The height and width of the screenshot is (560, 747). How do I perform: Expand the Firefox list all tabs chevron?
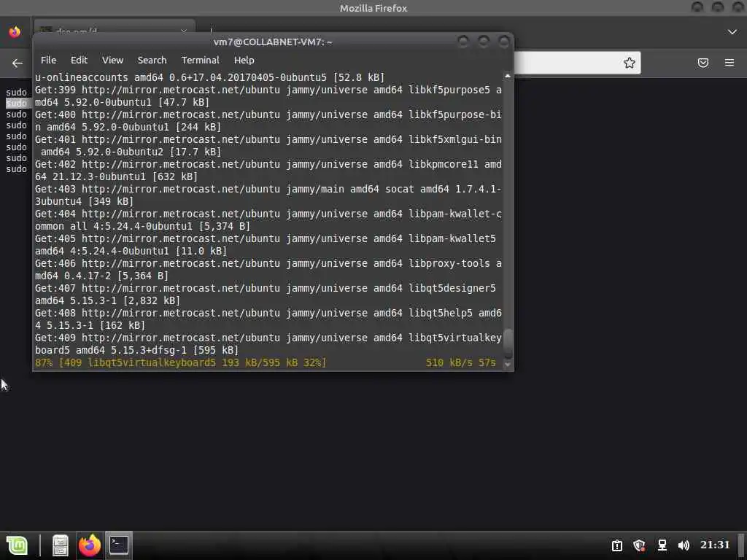point(732,32)
